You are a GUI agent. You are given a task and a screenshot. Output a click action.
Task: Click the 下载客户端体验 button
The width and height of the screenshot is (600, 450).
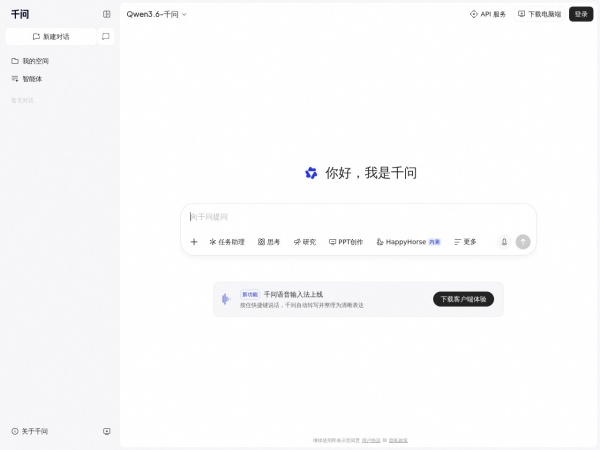463,299
